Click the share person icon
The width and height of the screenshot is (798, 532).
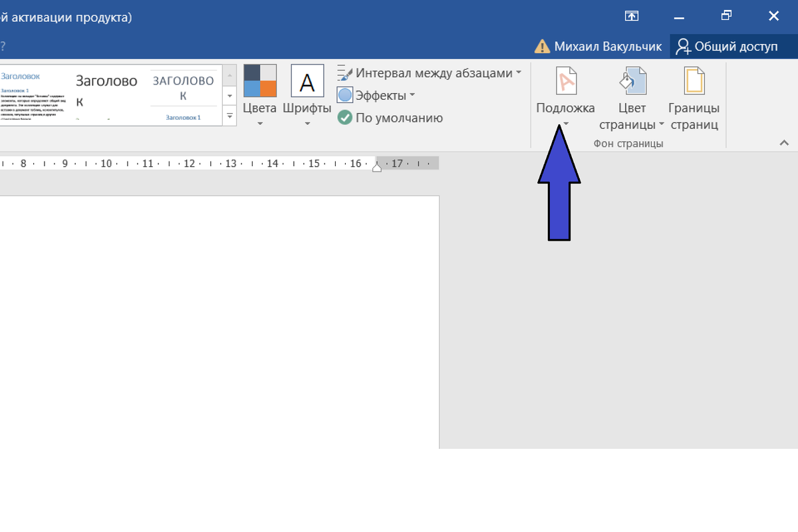pos(683,47)
